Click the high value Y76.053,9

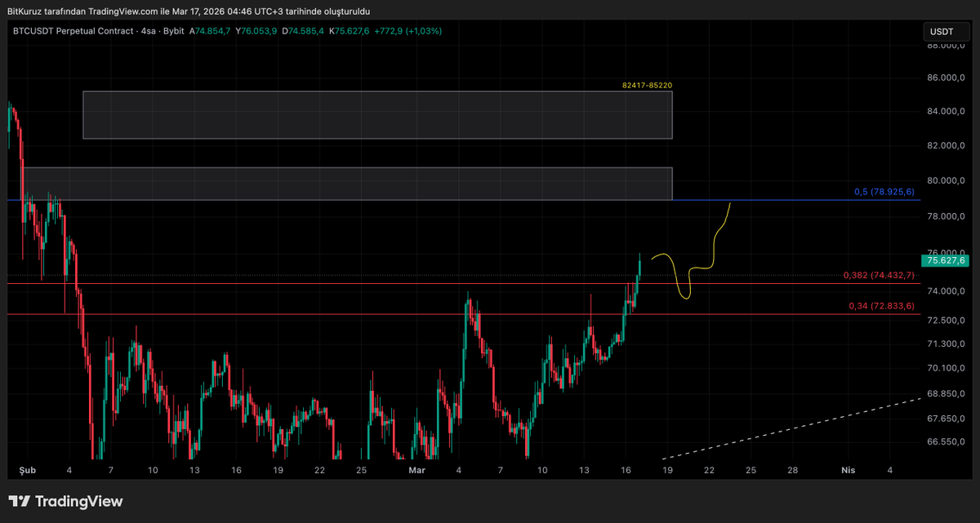tap(256, 31)
